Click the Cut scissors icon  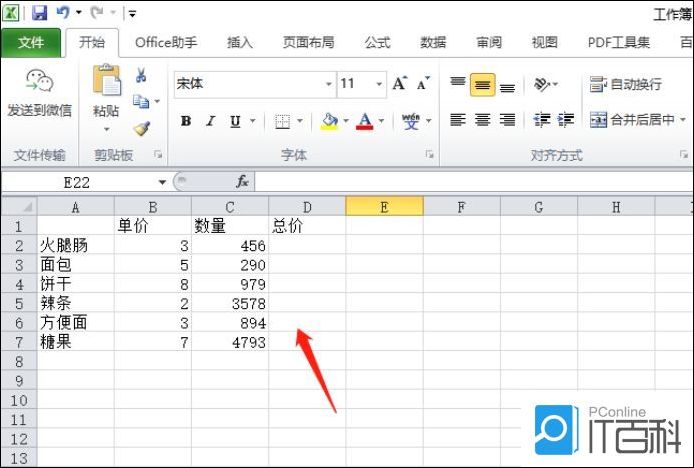click(141, 75)
